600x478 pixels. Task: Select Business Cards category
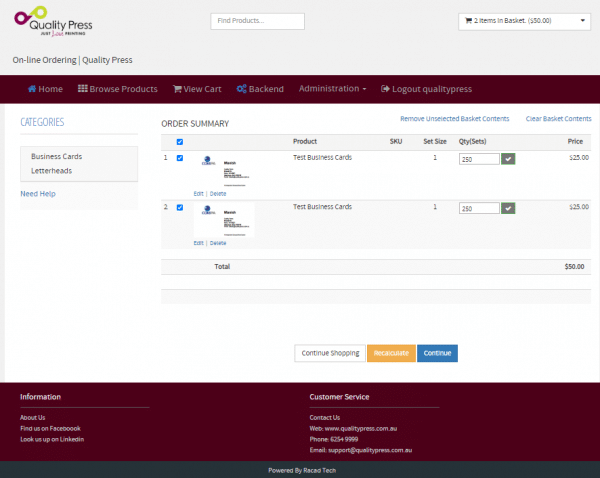point(57,157)
